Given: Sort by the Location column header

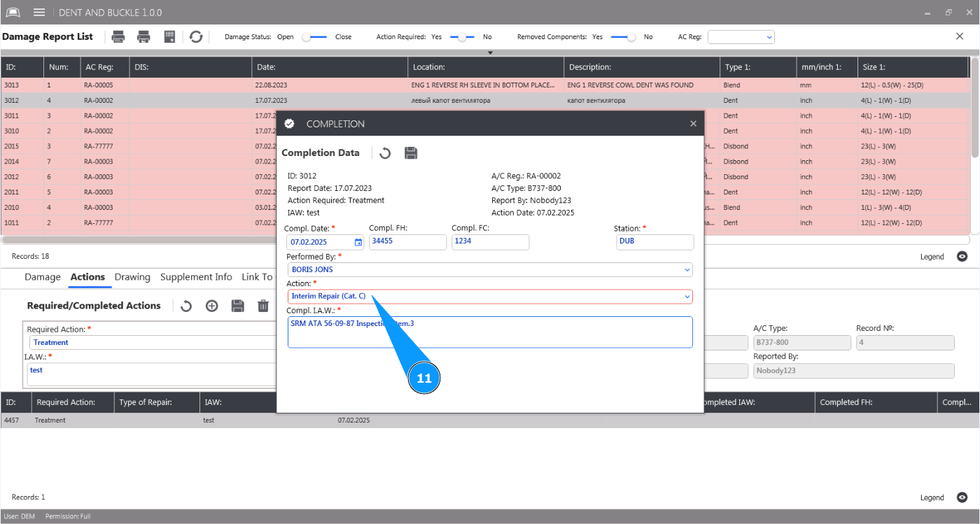Looking at the screenshot, I should tap(486, 67).
